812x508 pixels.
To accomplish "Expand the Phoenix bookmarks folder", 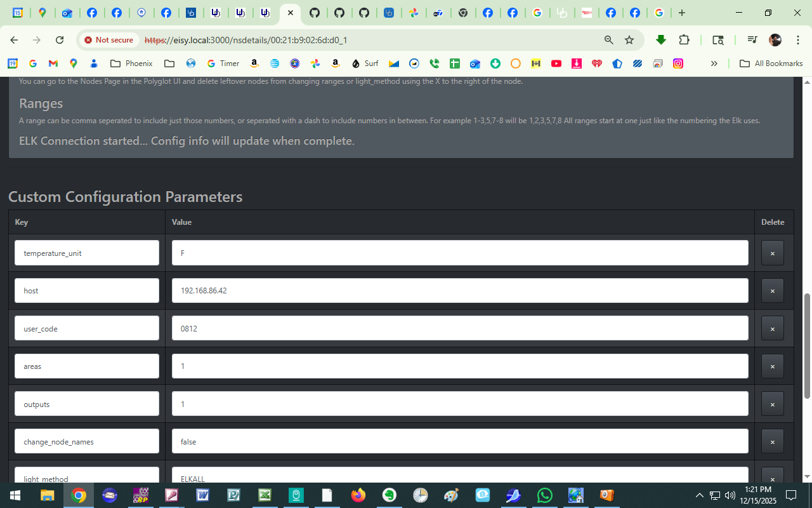I will [131, 63].
